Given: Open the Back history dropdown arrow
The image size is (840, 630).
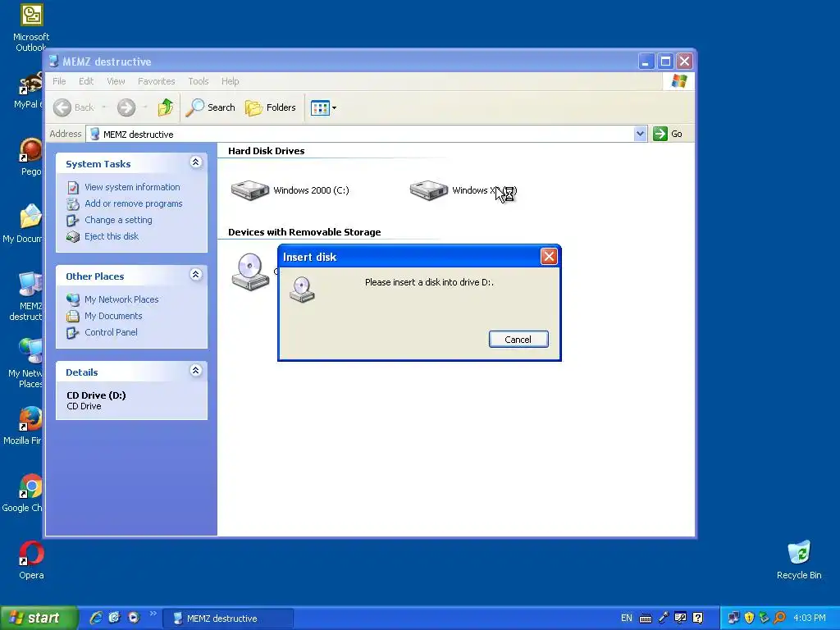Looking at the screenshot, I should [104, 107].
